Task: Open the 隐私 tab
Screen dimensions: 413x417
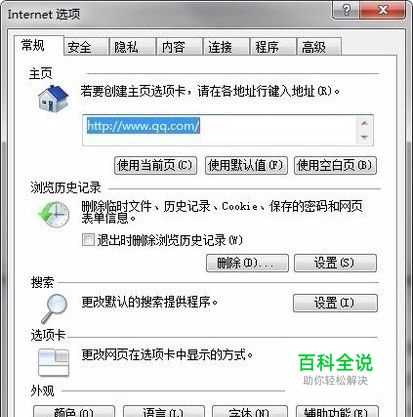Action: (133, 47)
